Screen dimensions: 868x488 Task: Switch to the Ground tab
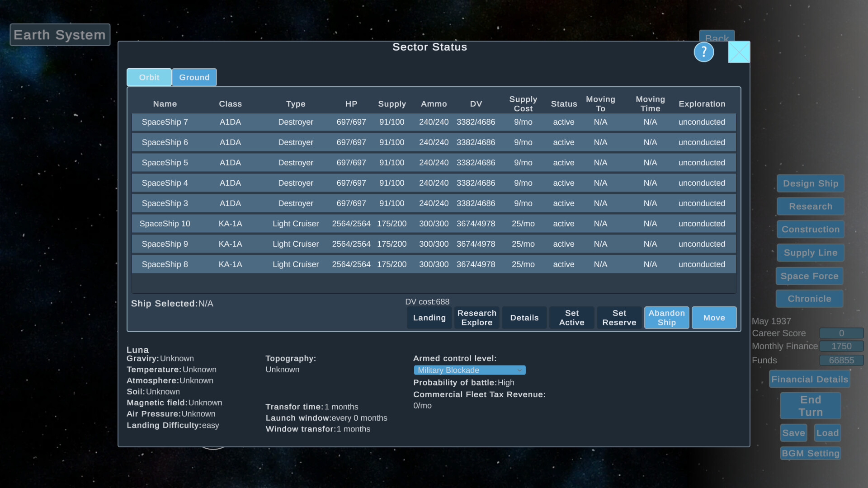(194, 77)
